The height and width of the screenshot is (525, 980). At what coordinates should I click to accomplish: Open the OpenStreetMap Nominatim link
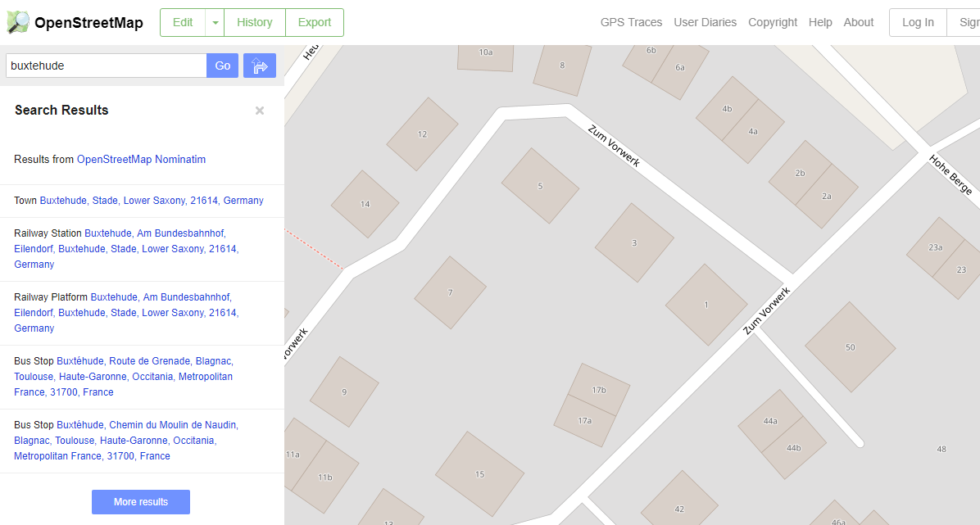click(x=141, y=160)
